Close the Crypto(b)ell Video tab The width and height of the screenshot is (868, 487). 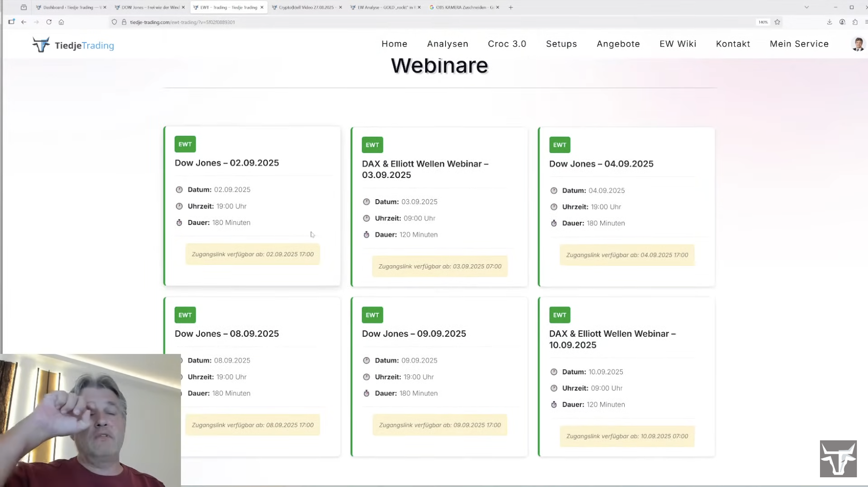[341, 7]
